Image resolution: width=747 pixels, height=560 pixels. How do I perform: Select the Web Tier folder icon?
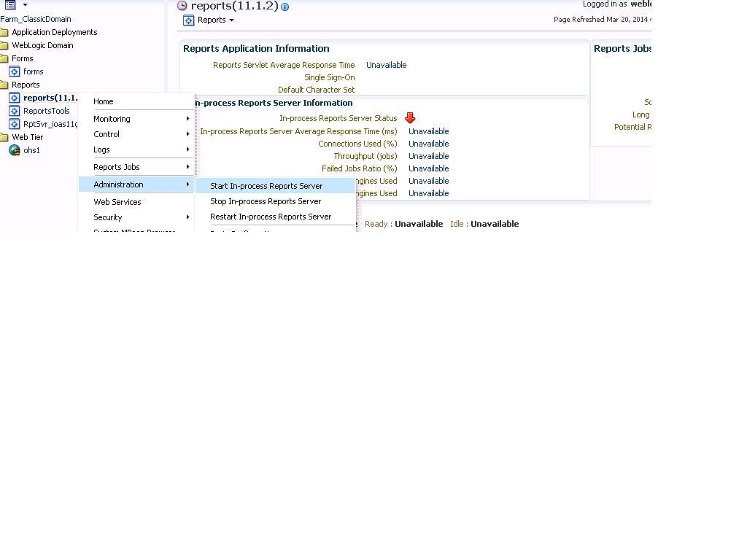click(4, 137)
